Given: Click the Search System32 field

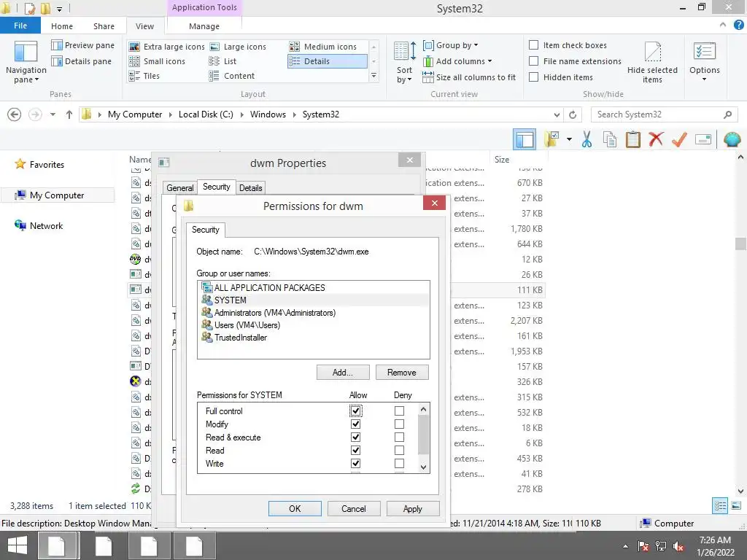Looking at the screenshot, I should tap(664, 114).
